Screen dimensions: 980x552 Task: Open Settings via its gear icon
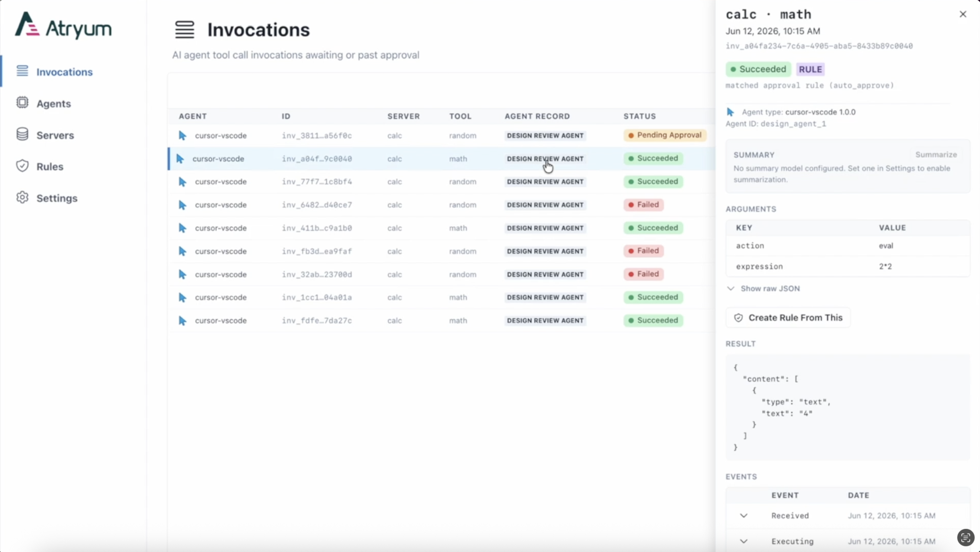tap(22, 197)
